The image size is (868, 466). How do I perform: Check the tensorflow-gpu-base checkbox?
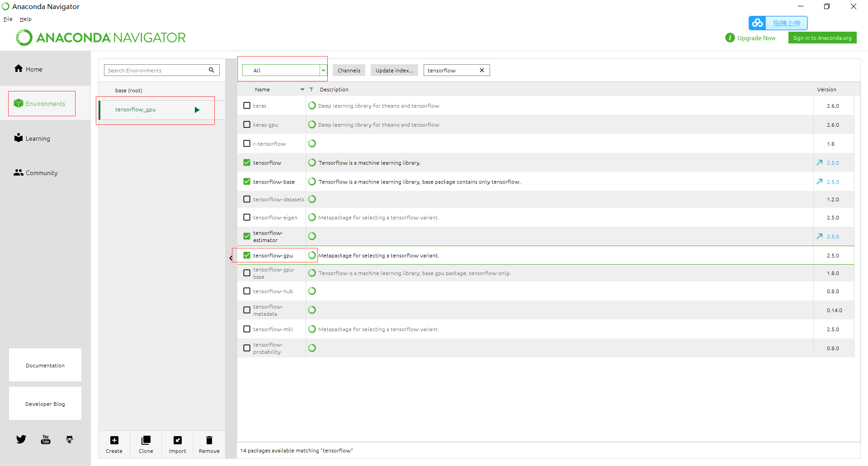point(247,273)
